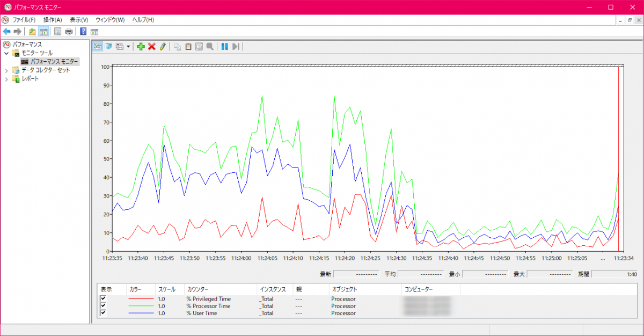
Task: Open the 操作(A) menu
Action: pos(53,20)
